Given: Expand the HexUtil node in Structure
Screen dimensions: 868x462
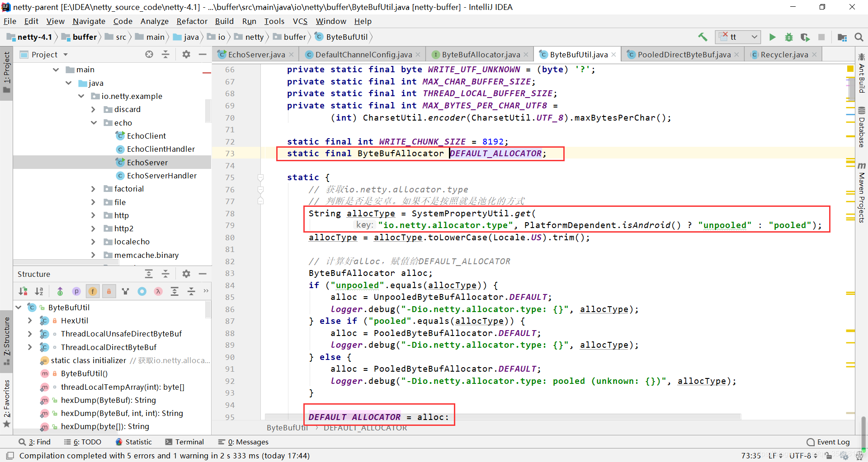Looking at the screenshot, I should point(30,321).
